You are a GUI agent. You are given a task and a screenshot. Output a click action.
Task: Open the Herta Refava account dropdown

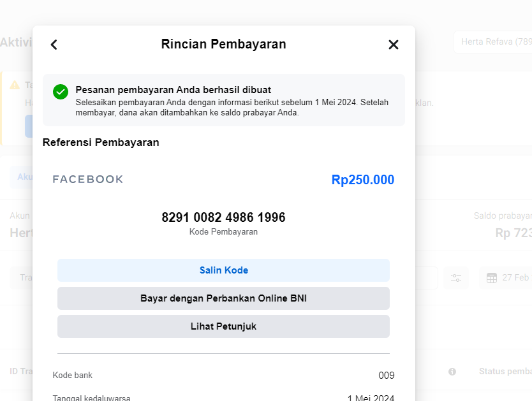point(492,42)
